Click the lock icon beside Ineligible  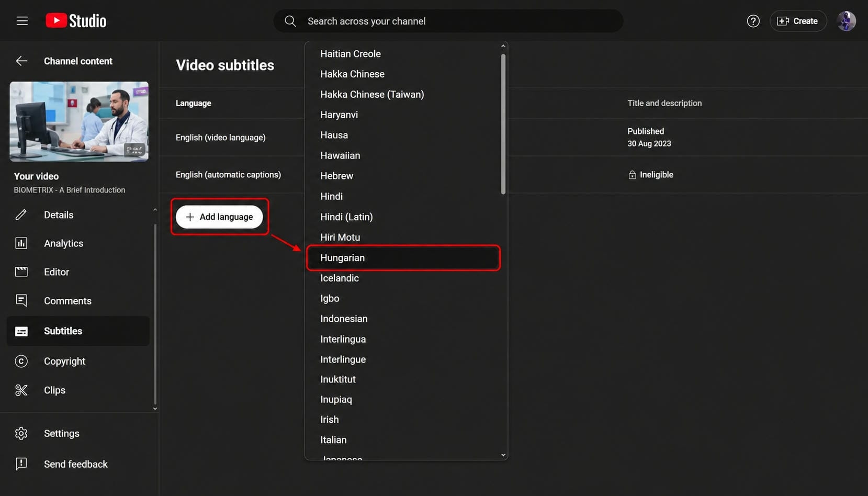tap(632, 175)
